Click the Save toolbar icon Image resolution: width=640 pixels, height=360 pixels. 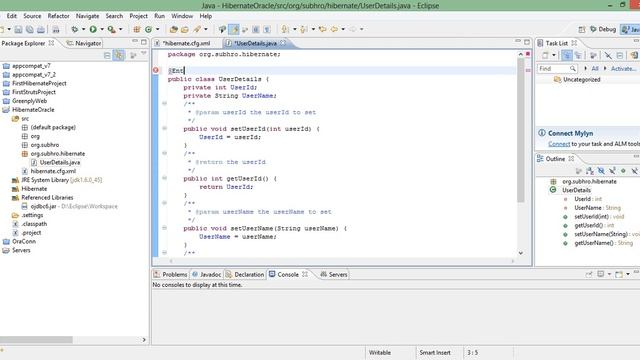coord(18,29)
